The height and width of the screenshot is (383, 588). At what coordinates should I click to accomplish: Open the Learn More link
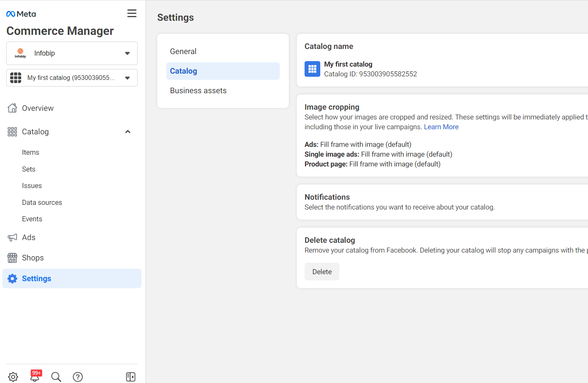[441, 127]
